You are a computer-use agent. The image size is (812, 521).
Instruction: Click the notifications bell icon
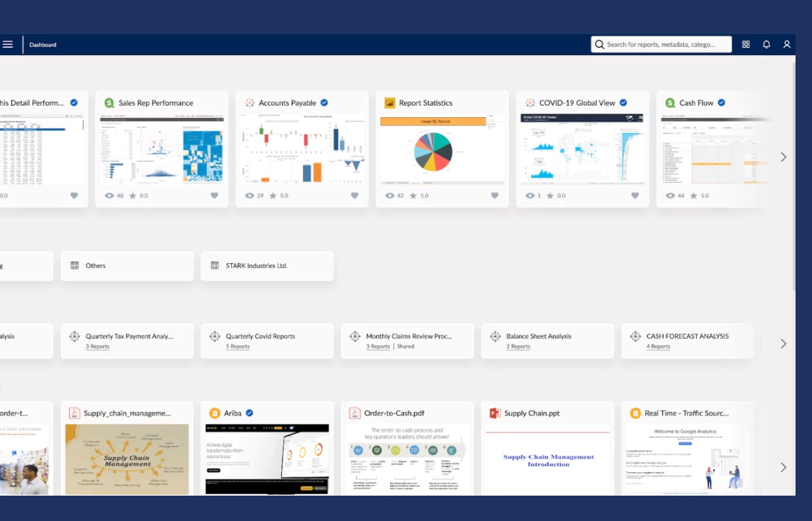coord(766,44)
